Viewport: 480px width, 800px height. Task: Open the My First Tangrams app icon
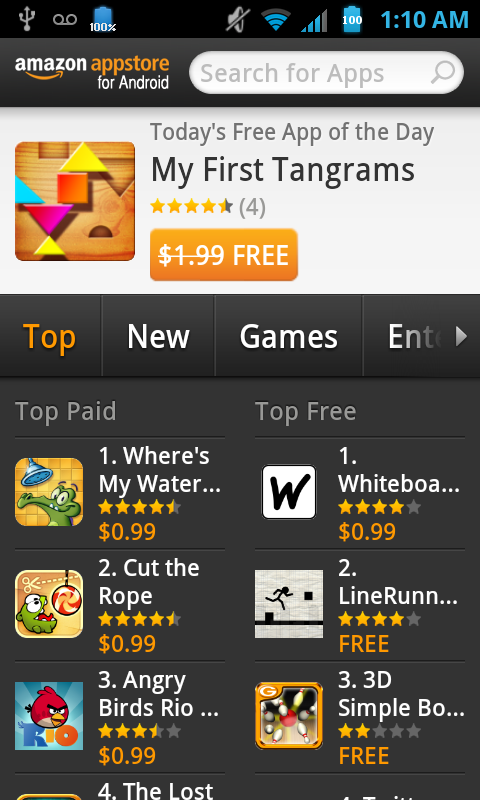[x=75, y=202]
